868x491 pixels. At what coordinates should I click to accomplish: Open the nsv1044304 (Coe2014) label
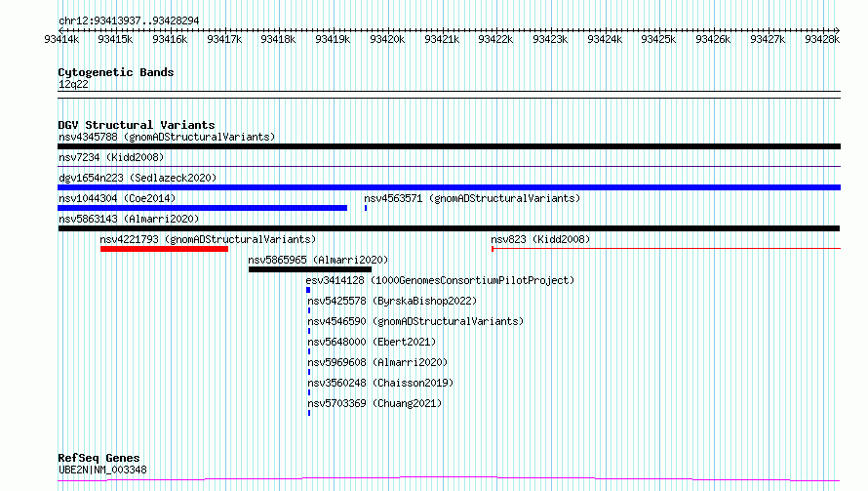(117, 198)
